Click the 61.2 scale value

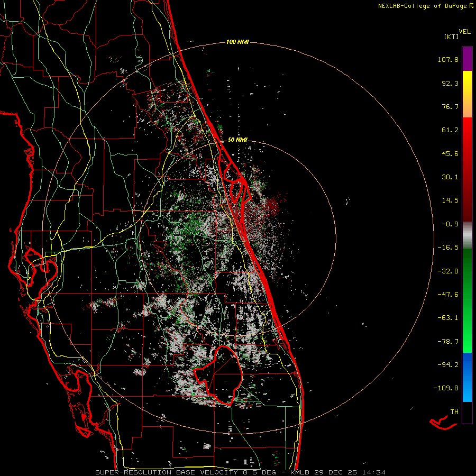pos(450,130)
